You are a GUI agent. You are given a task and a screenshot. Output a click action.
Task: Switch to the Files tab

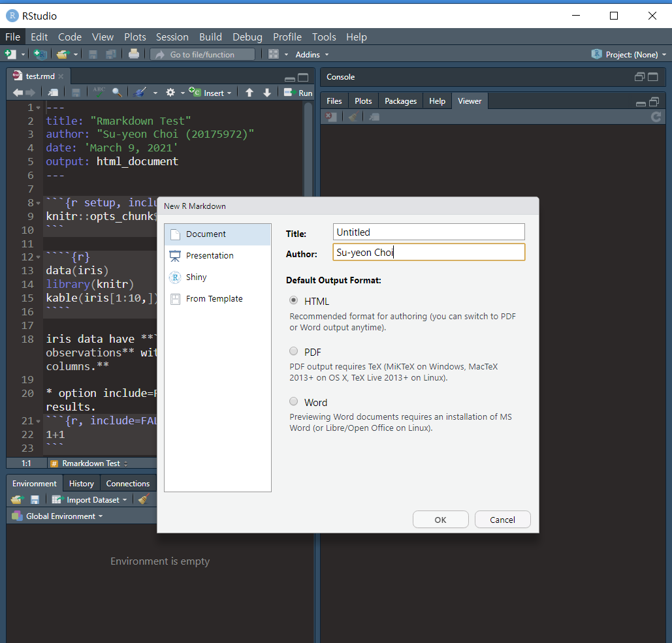pyautogui.click(x=334, y=101)
